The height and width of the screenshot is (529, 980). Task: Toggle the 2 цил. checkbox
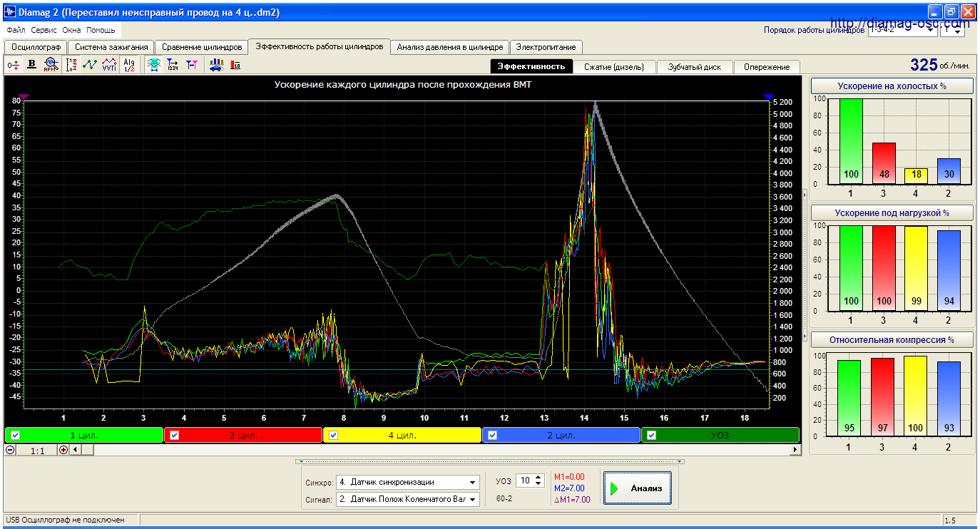point(493,435)
